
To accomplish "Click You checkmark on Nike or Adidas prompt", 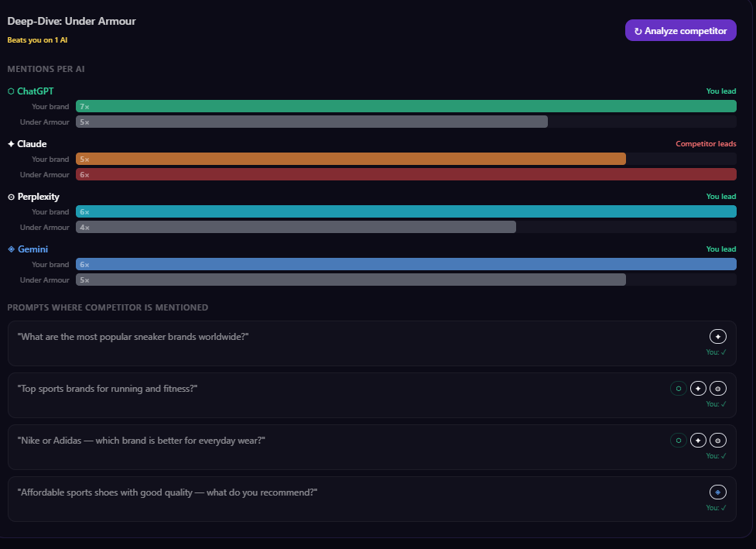I will [716, 456].
